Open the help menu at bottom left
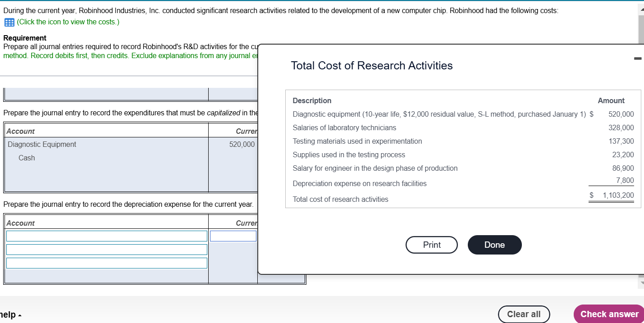644x323 pixels. pyautogui.click(x=10, y=314)
